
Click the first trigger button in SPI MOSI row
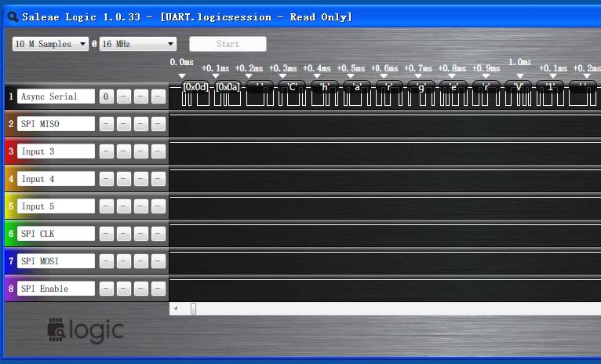coord(106,261)
